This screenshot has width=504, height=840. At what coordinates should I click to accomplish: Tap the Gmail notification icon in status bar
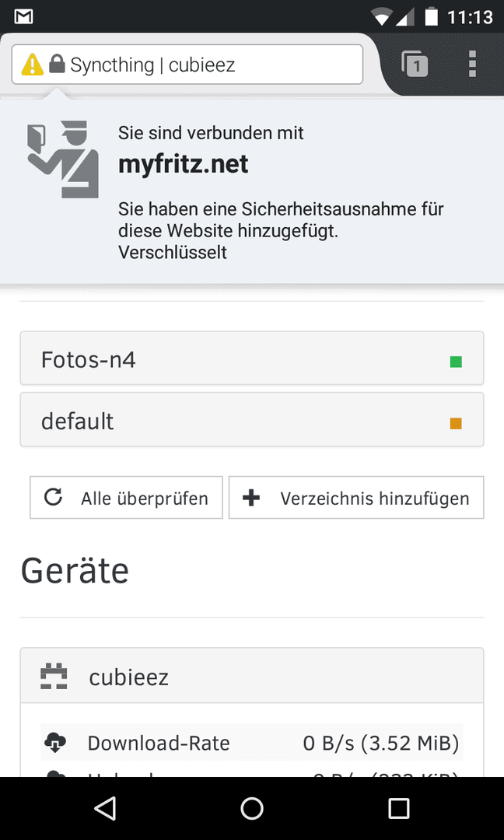pos(23,16)
